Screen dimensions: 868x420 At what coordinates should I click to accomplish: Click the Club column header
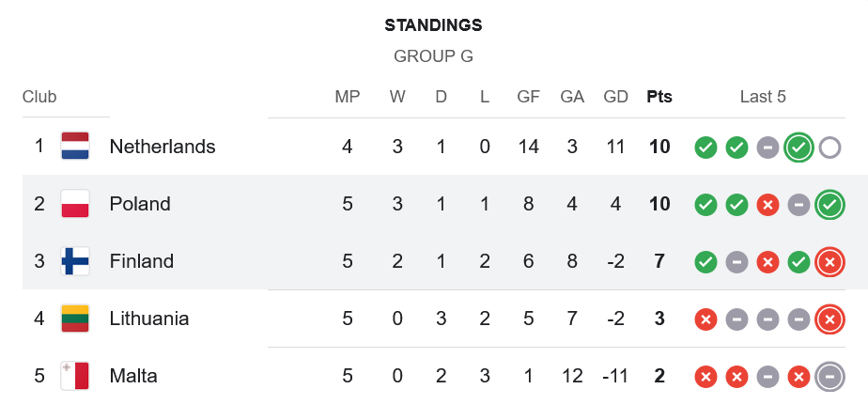[x=39, y=97]
